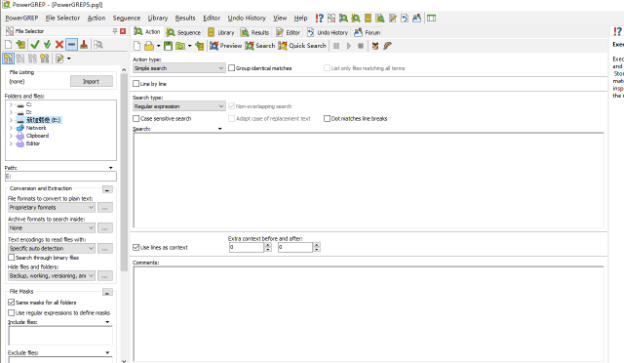Click the Quick Search button
This screenshot has height=363, width=624.
coord(302,46)
